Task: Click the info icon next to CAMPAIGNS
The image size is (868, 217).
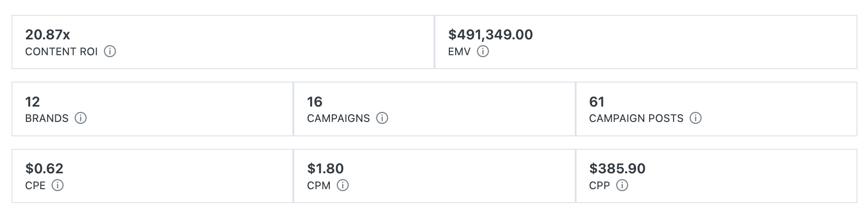Action: 382,118
